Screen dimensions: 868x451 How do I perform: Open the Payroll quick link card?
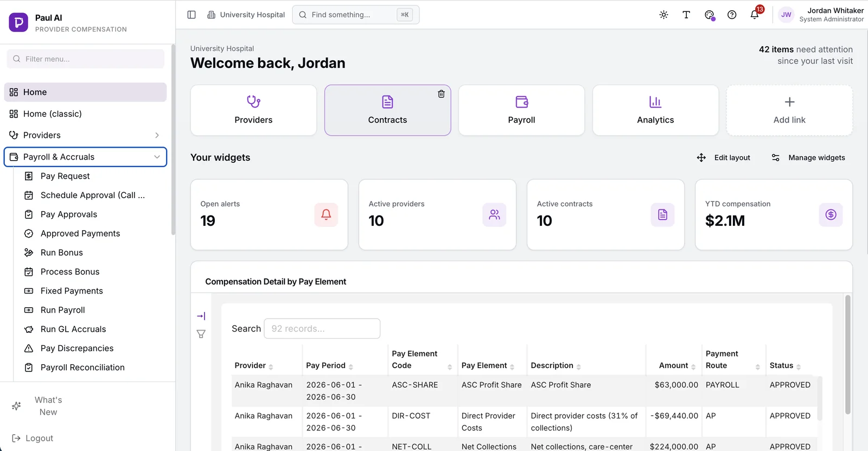[x=521, y=110]
